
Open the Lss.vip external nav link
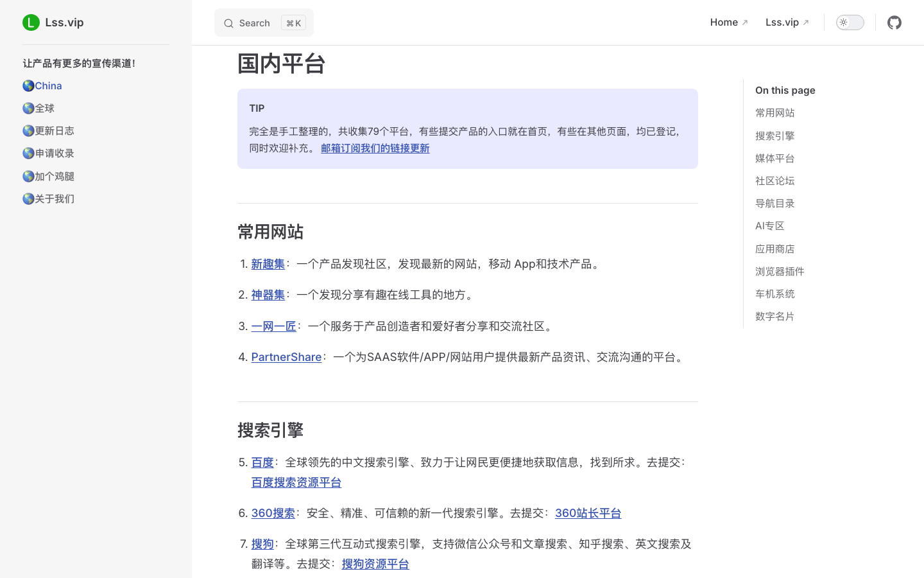pos(787,22)
